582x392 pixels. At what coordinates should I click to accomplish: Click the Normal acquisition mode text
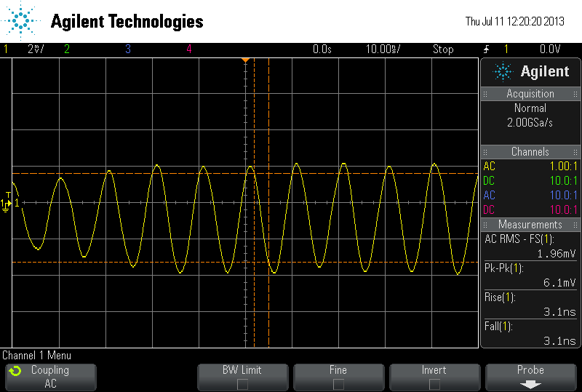point(530,108)
